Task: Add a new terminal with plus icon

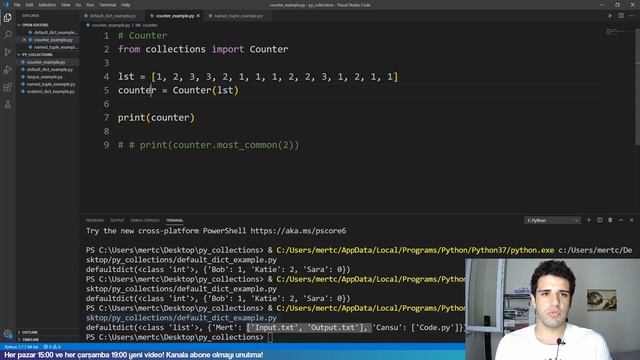Action: [x=589, y=220]
